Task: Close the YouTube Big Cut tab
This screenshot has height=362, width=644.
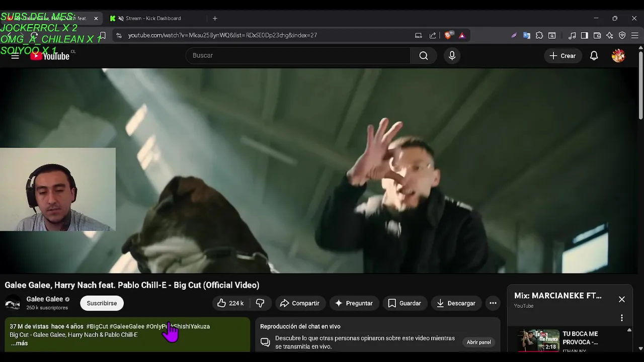Action: 96,18
